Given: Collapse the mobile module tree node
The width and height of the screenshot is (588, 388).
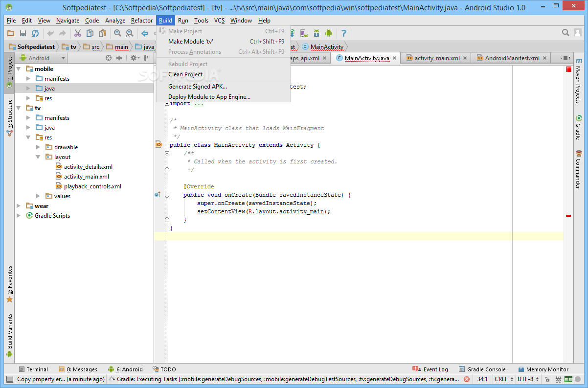Looking at the screenshot, I should [19, 69].
